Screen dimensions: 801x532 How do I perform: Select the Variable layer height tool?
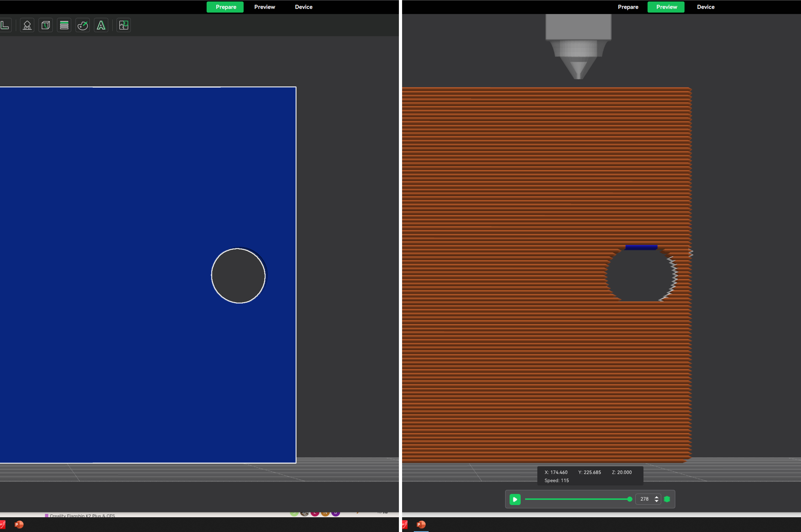click(64, 25)
